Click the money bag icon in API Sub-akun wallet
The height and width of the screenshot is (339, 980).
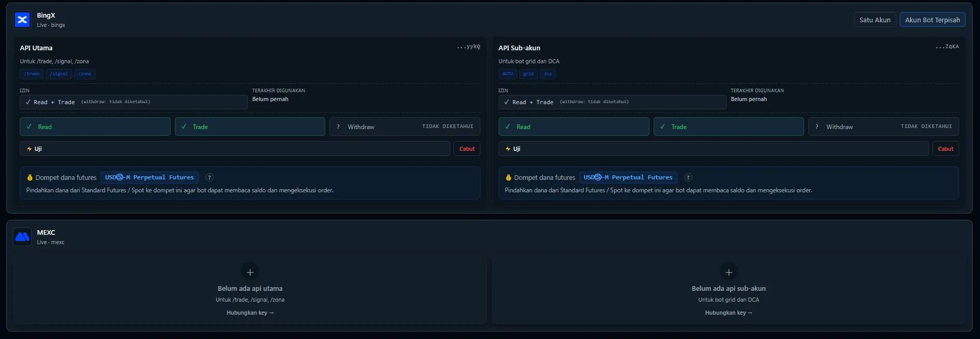pyautogui.click(x=508, y=177)
